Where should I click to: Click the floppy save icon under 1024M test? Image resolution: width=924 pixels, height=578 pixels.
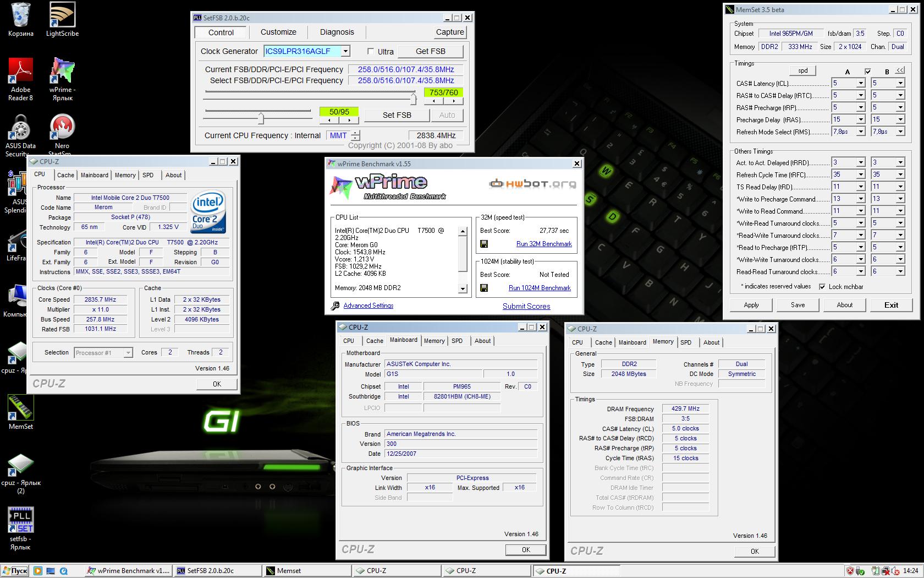point(484,288)
